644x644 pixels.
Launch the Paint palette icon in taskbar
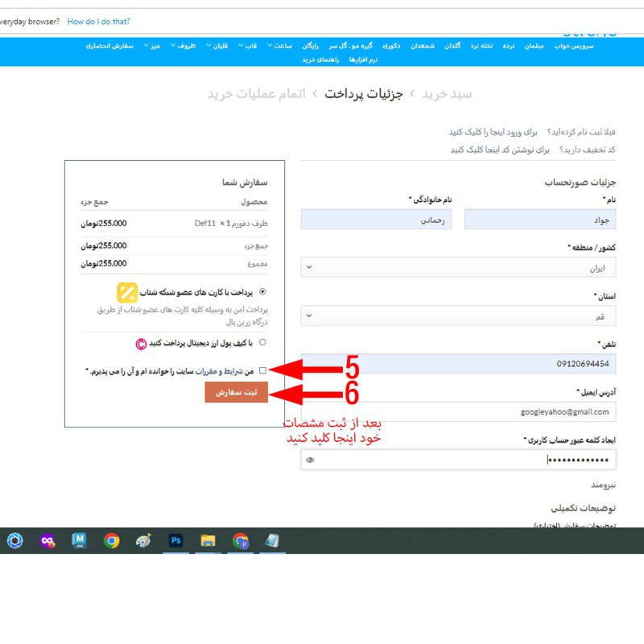tap(144, 541)
